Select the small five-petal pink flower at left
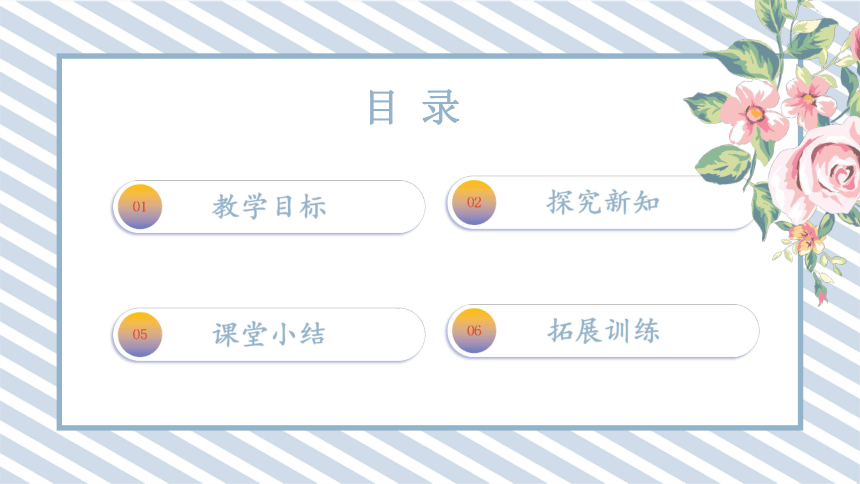The width and height of the screenshot is (860, 484). click(x=752, y=112)
